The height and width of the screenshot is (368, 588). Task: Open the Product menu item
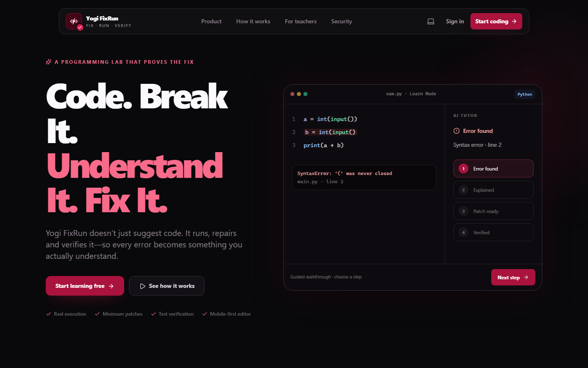(x=211, y=21)
